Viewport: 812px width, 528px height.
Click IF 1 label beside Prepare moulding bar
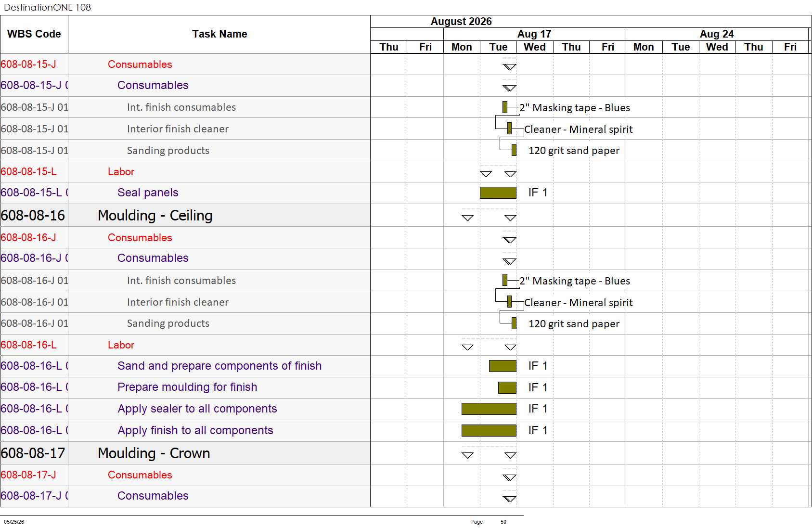[x=538, y=387]
